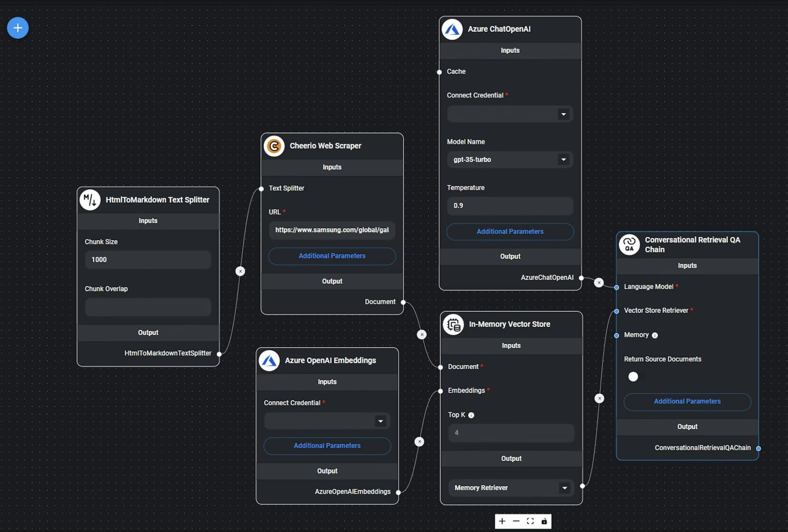Viewport: 788px width, 532px height.
Task: Delete the edge from Cheerio Document to Vector Store
Action: [422, 334]
